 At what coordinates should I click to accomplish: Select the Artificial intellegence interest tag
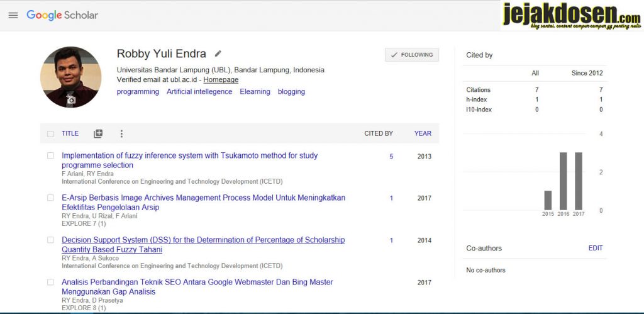(199, 92)
